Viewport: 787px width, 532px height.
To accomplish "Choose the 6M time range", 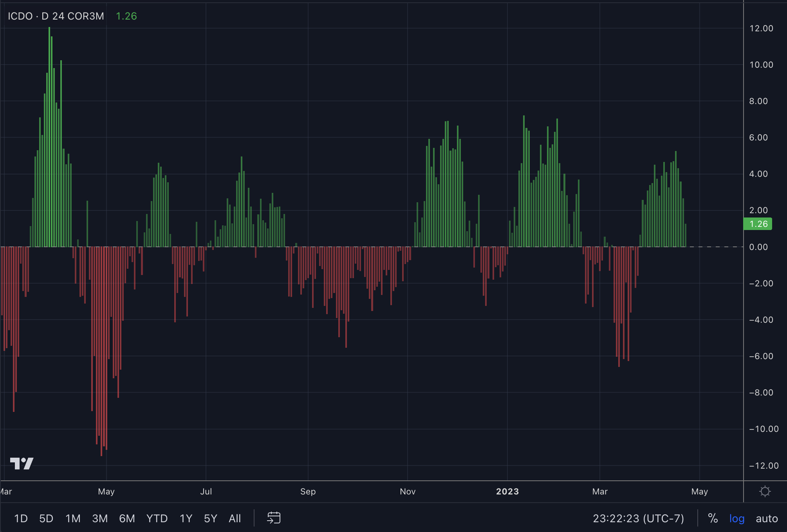I will tap(127, 518).
